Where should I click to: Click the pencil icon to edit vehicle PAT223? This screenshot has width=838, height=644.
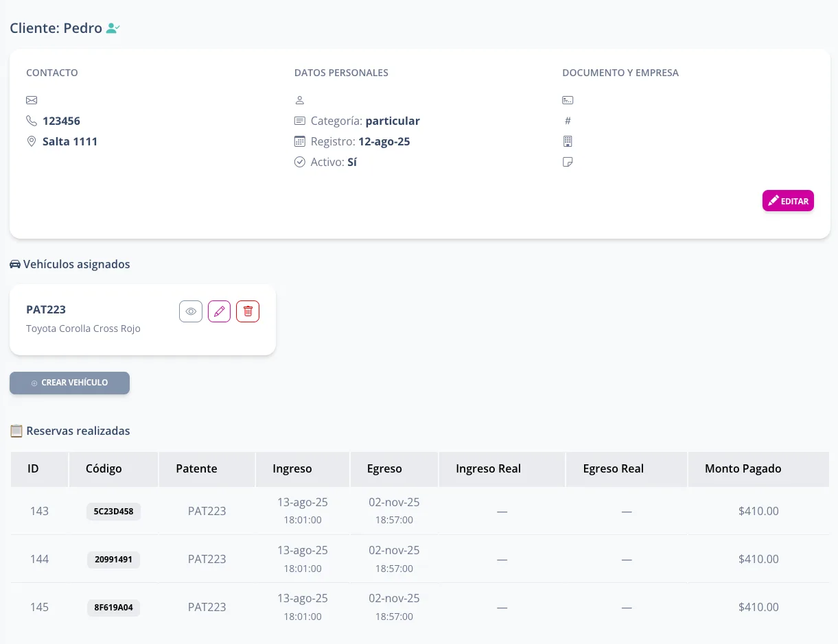219,311
